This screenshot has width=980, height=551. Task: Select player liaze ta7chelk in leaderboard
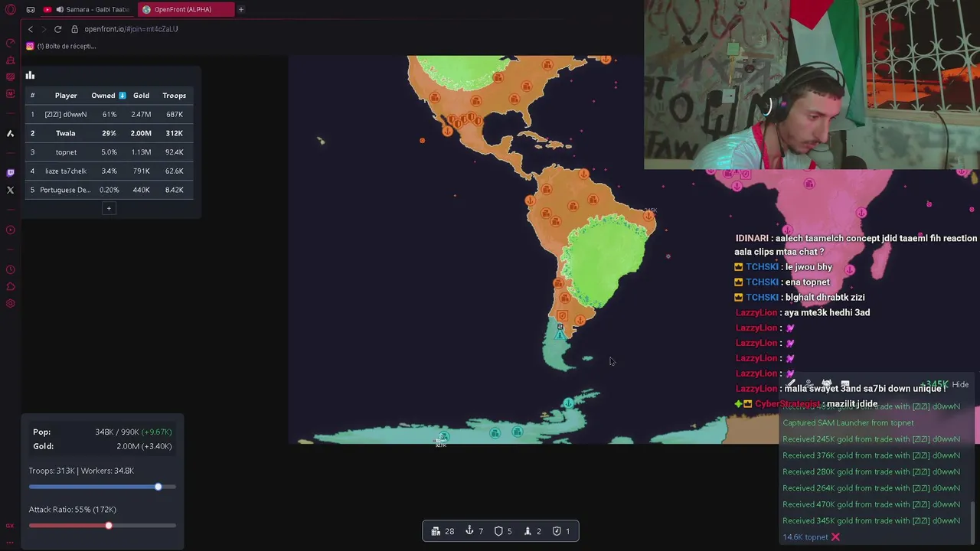pyautogui.click(x=66, y=171)
